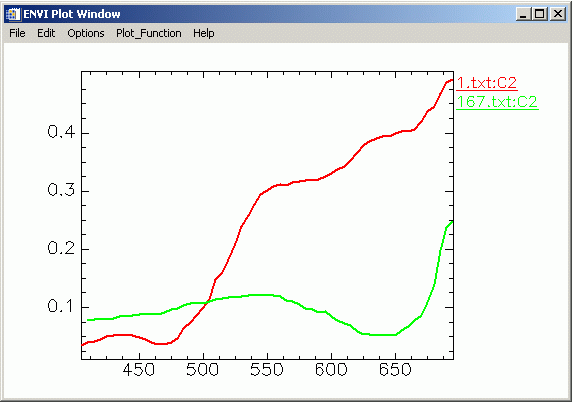573x402 pixels.
Task: Click the 0.1 y-axis label
Action: point(61,306)
